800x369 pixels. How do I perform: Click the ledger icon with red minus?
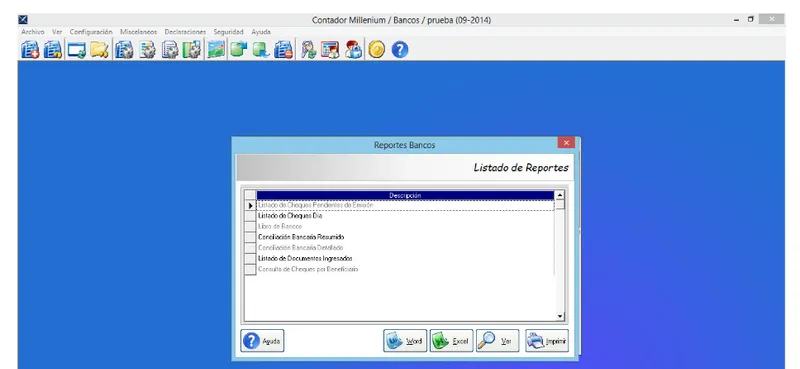point(284,50)
